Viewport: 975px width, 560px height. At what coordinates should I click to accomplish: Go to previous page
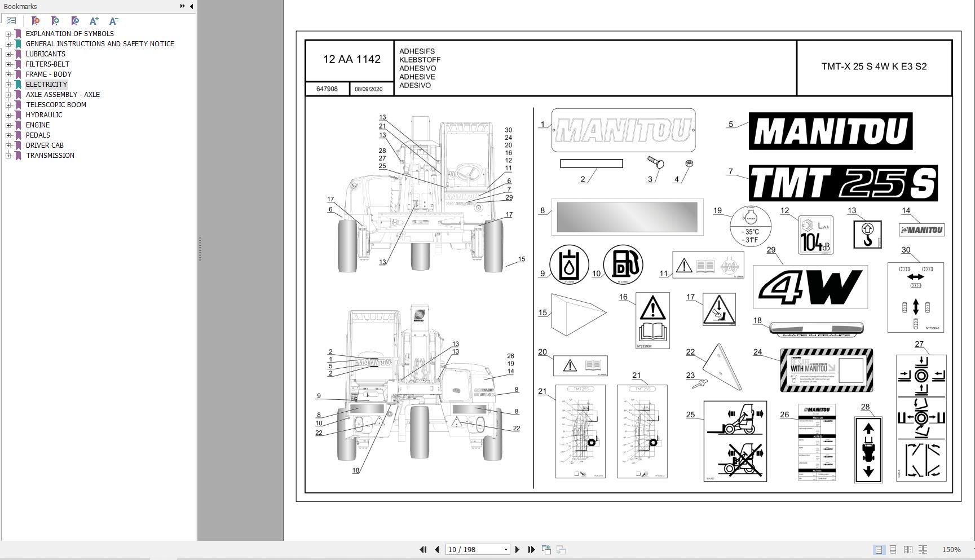click(436, 549)
